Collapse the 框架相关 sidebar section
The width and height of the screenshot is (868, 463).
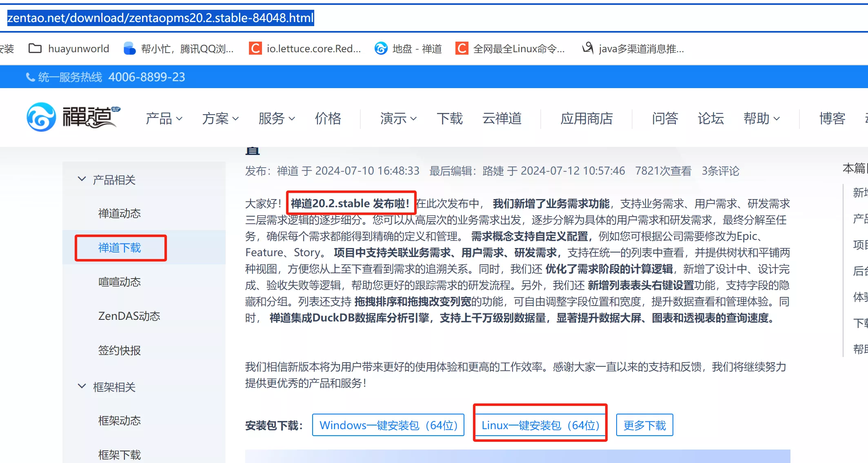pyautogui.click(x=82, y=386)
